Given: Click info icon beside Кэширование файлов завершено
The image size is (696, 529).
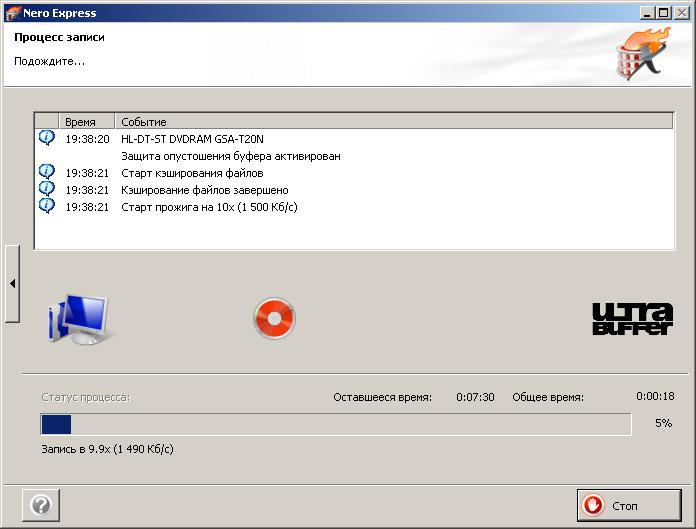Looking at the screenshot, I should [46, 189].
